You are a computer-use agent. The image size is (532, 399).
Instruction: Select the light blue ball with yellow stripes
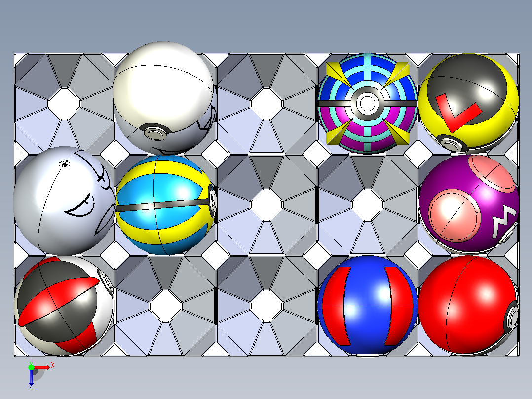pos(166,205)
